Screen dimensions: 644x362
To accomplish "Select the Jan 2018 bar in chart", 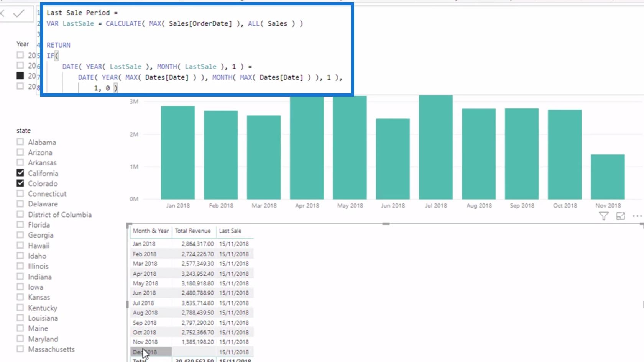I will tap(178, 153).
